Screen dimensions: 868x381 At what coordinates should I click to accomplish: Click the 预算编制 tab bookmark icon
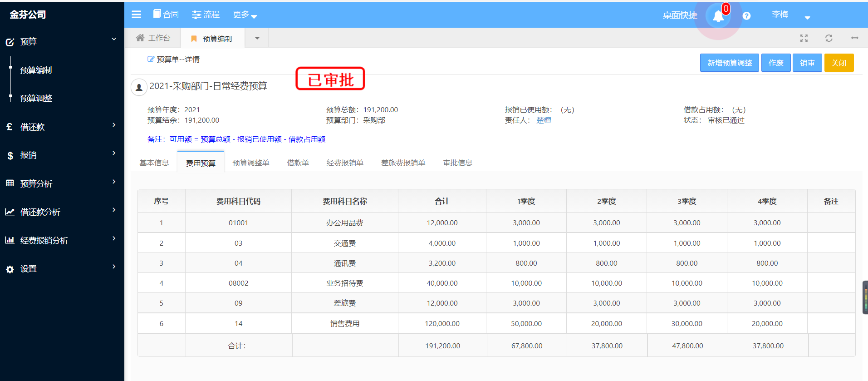click(194, 39)
